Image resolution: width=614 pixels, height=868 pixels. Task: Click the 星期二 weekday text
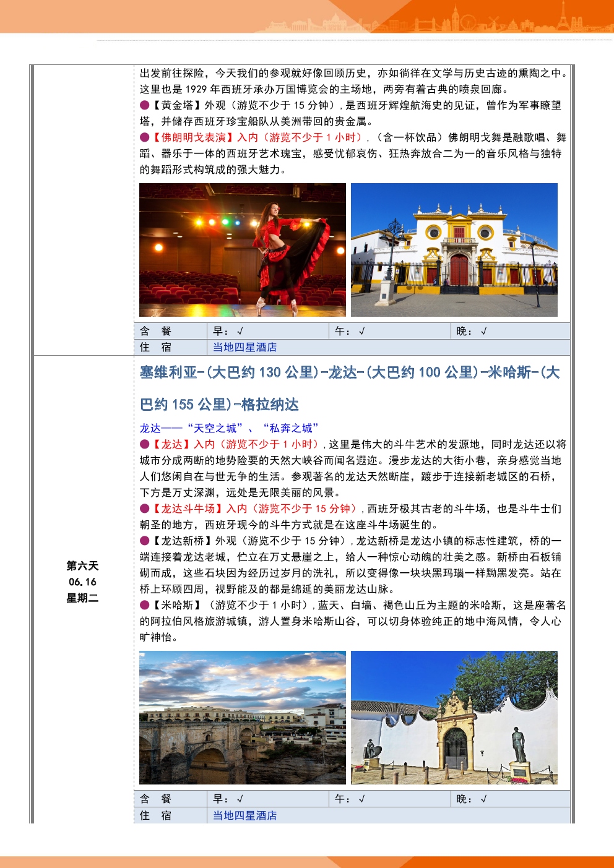(x=82, y=598)
